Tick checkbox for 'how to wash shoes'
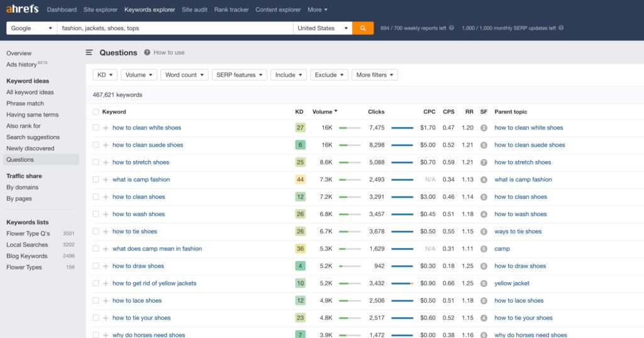Viewport: 644px width, 338px height. tap(96, 214)
